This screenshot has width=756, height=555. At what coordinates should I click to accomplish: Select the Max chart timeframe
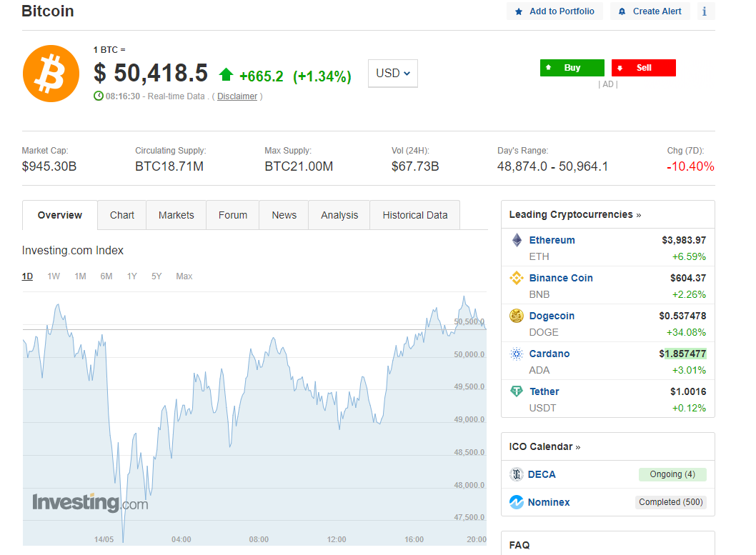click(x=184, y=276)
